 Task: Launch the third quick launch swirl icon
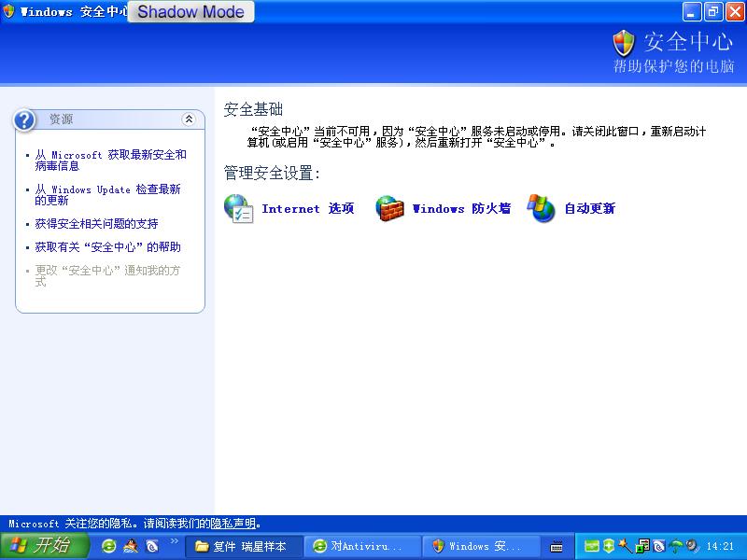pyautogui.click(x=152, y=546)
